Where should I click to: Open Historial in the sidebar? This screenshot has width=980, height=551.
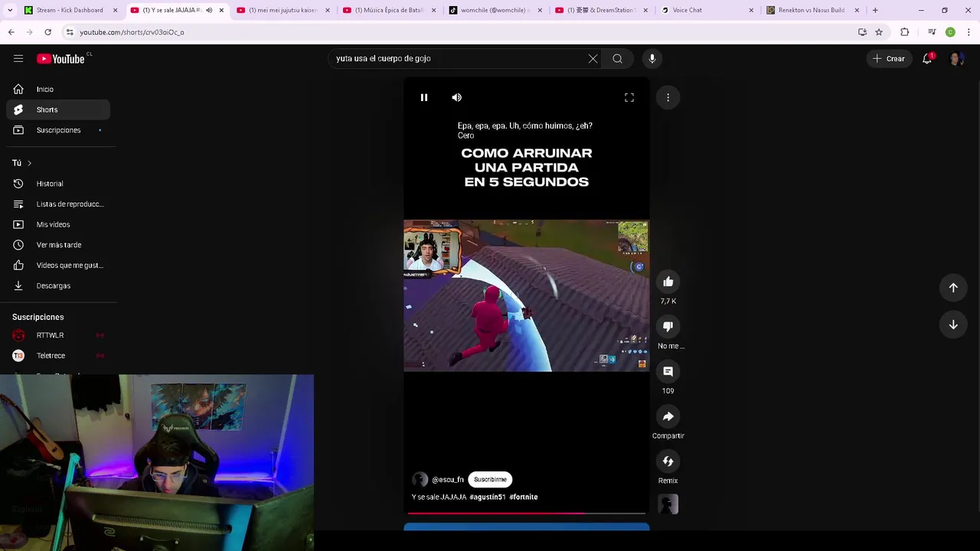pos(58,184)
